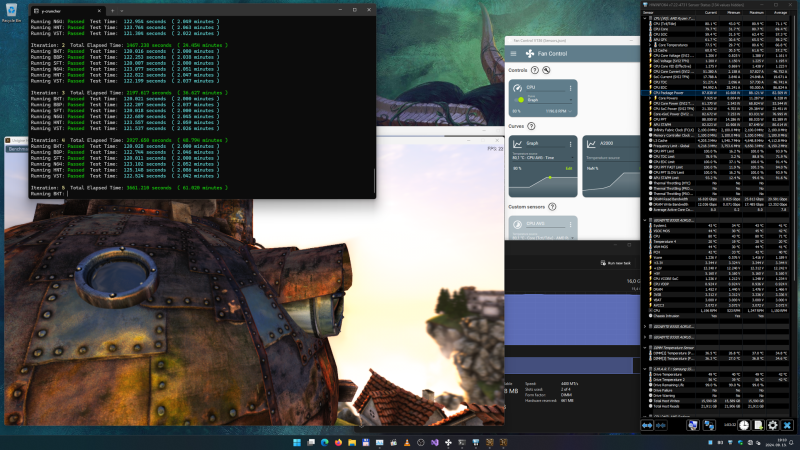This screenshot has width=800, height=450.
Task: Select the CPU (Tctl/Tdie) row in HWiNFO
Action: pyautogui.click(x=717, y=24)
